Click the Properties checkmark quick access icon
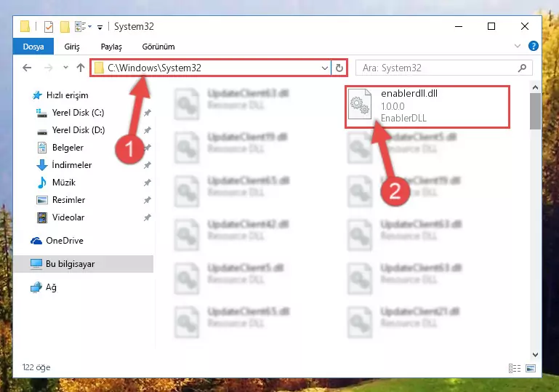Screen dimensions: 559x392 coord(49,27)
